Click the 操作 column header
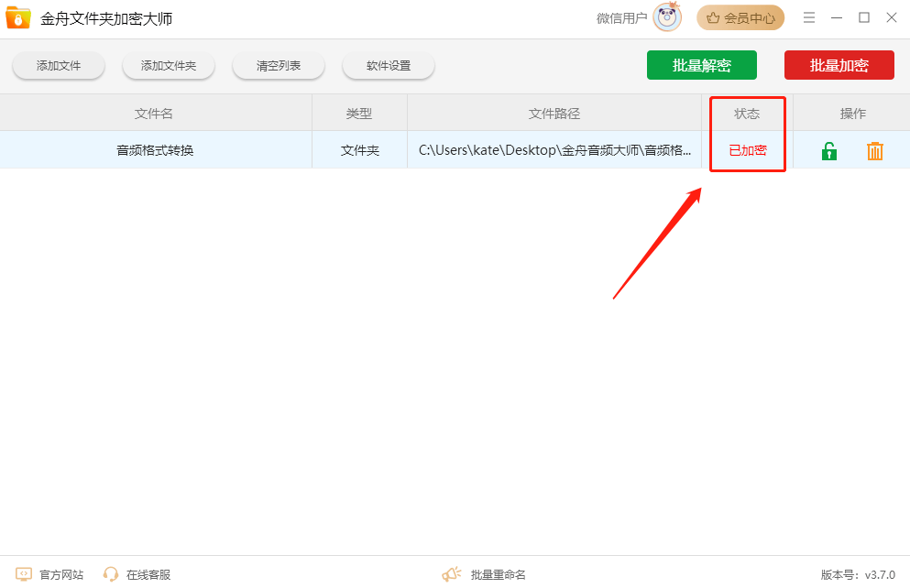910x588 pixels. click(853, 114)
